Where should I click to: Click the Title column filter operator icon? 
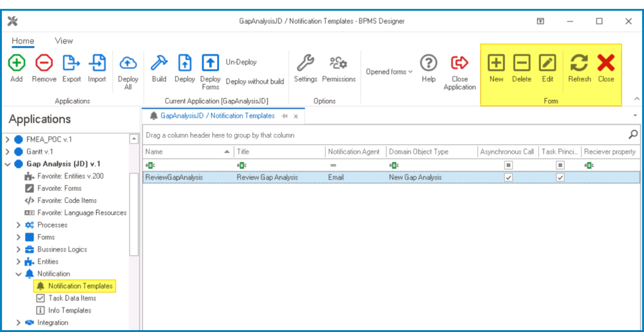tap(242, 165)
